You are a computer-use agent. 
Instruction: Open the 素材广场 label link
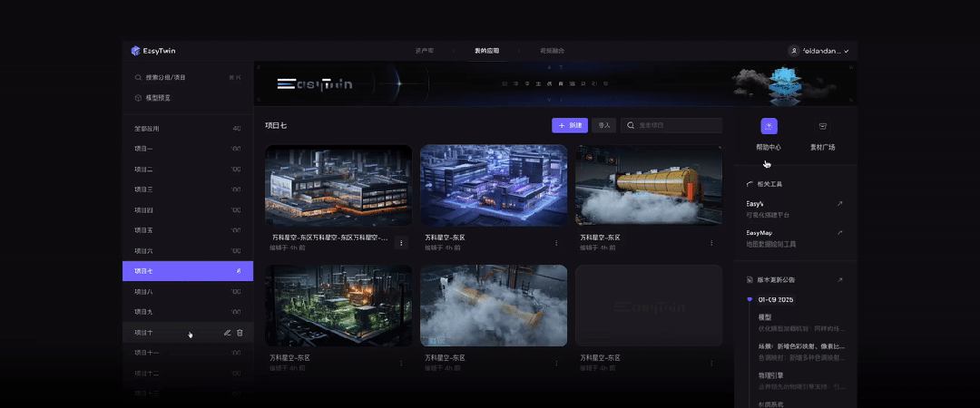point(822,148)
